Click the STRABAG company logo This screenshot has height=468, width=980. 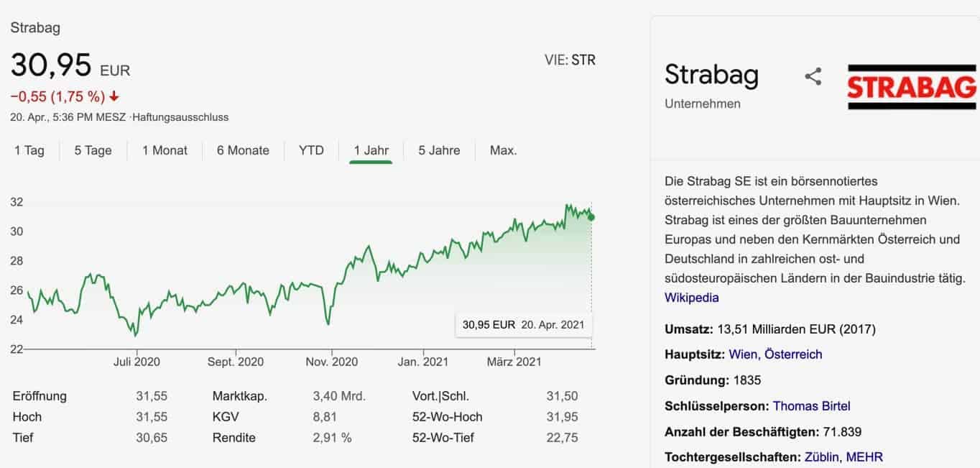coord(912,87)
